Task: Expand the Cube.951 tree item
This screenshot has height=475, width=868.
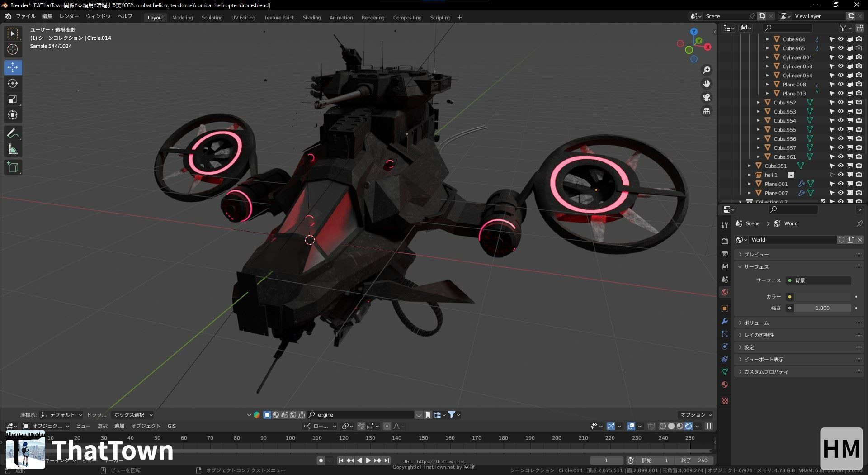Action: pos(749,166)
